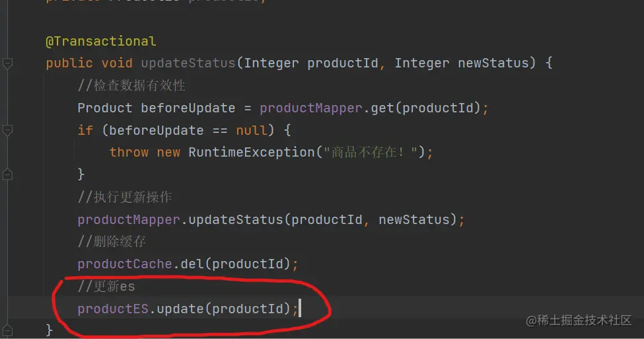This screenshot has height=339, width=644.
Task: Click the 更新es comment line
Action: point(106,286)
